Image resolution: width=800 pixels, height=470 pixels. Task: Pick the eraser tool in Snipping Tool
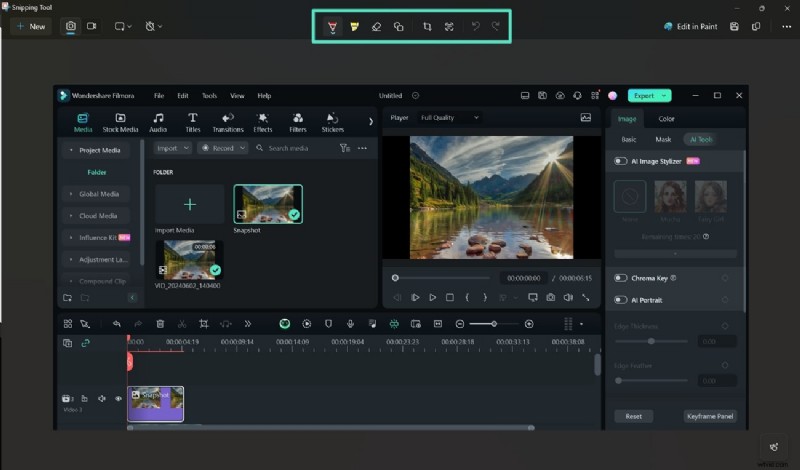pos(376,26)
